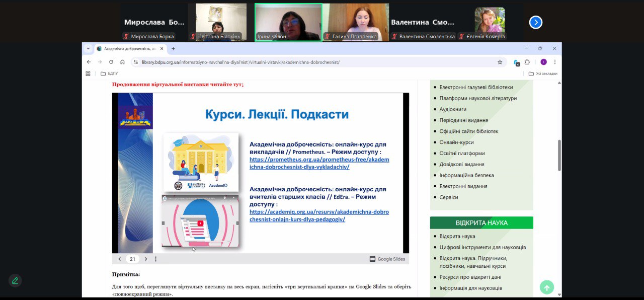Open a new browser tab
Screen dimensions: 644x300
click(173, 49)
